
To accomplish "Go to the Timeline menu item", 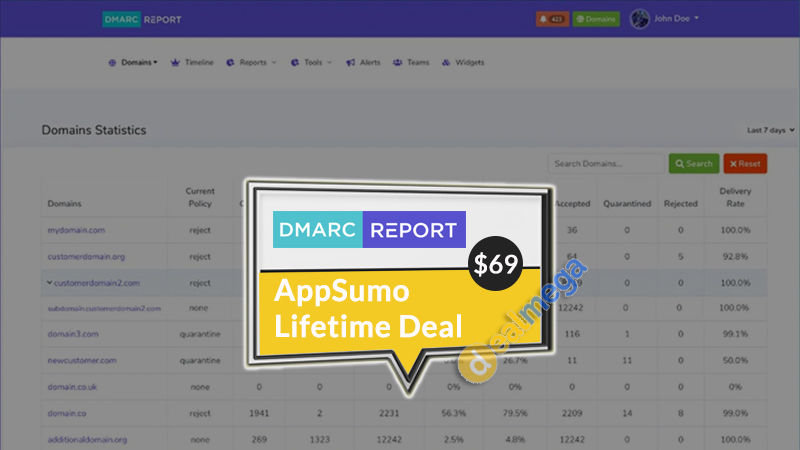I will tap(199, 62).
